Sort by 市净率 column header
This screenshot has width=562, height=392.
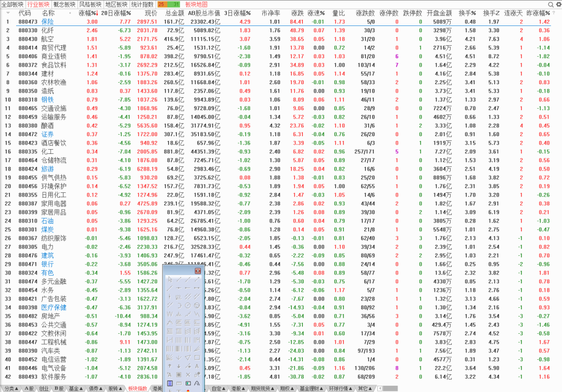click(x=271, y=13)
